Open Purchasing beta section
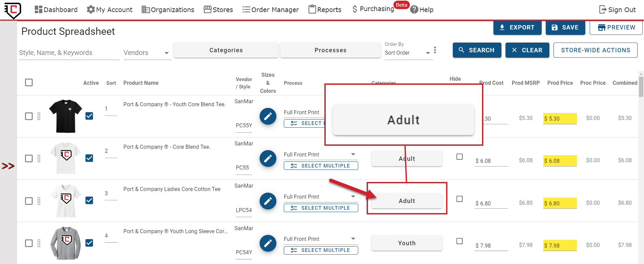This screenshot has height=264, width=644. (373, 9)
